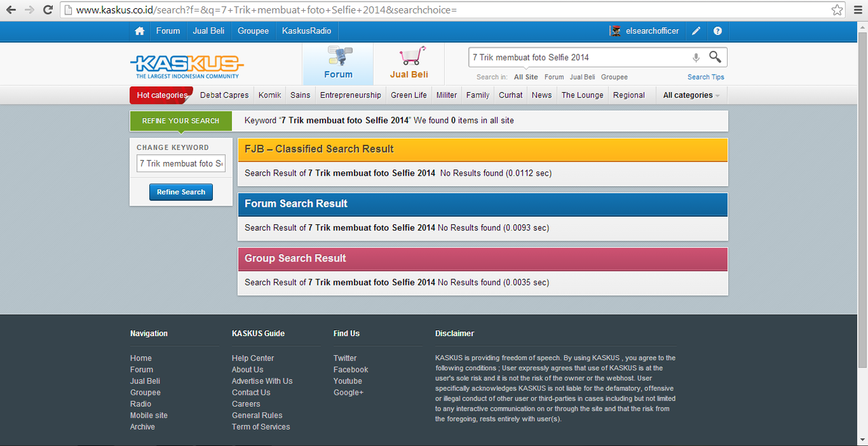The height and width of the screenshot is (446, 868).
Task: Click Jual Beli in top blue bar
Action: point(209,31)
